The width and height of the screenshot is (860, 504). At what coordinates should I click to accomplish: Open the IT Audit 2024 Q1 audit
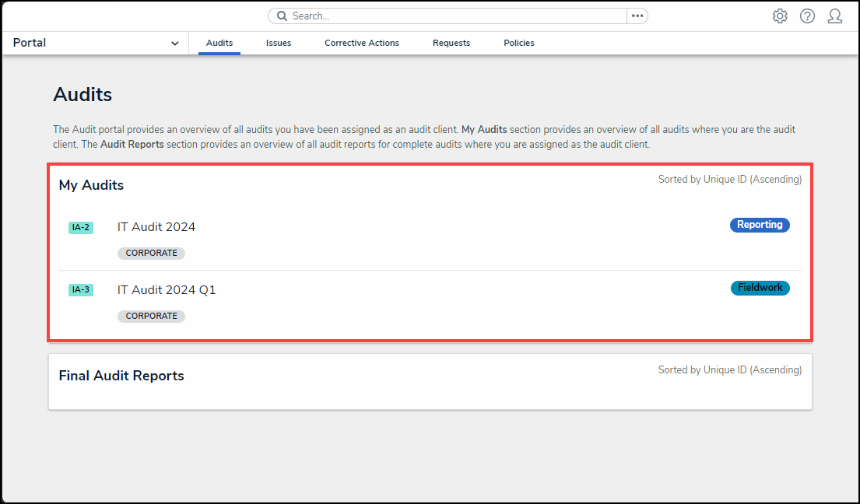[167, 290]
